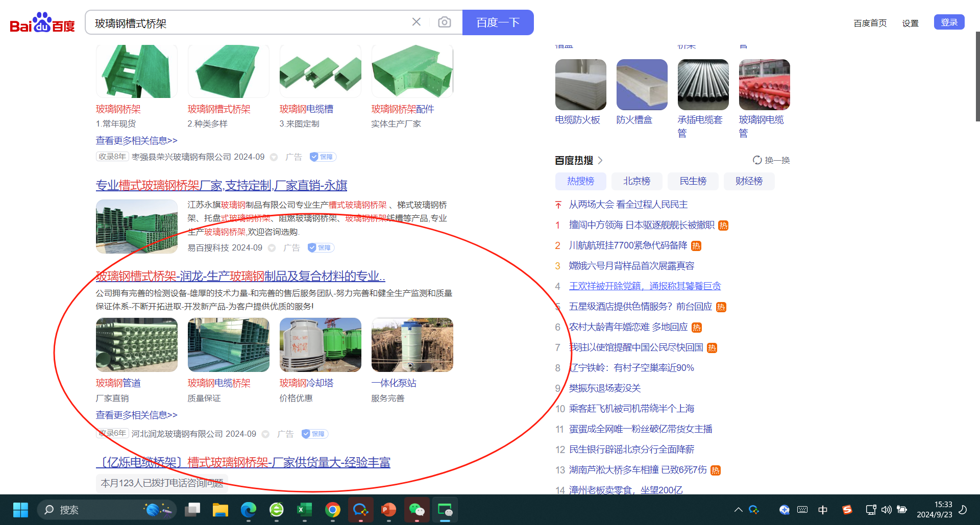Viewport: 980px width, 525px height.
Task: Open 设置 menu at top right
Action: tap(910, 23)
